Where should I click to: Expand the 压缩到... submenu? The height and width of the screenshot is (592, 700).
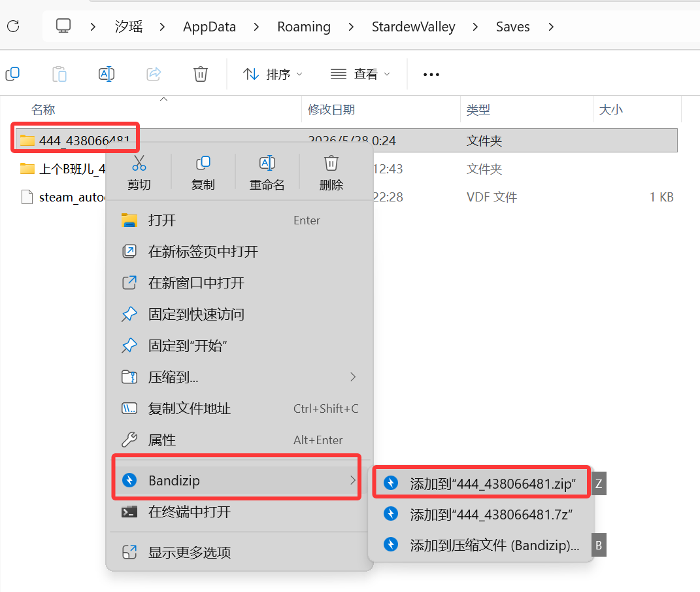pyautogui.click(x=239, y=377)
